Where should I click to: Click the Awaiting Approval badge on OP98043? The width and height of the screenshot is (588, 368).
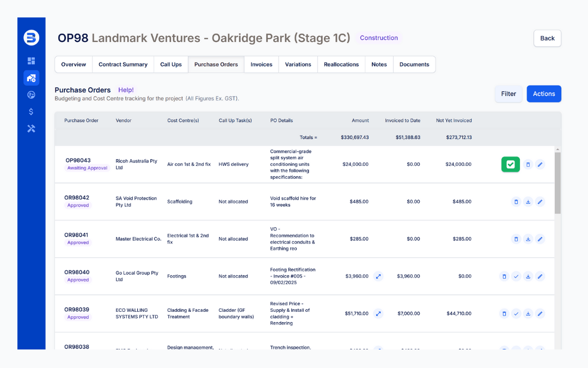(x=87, y=168)
